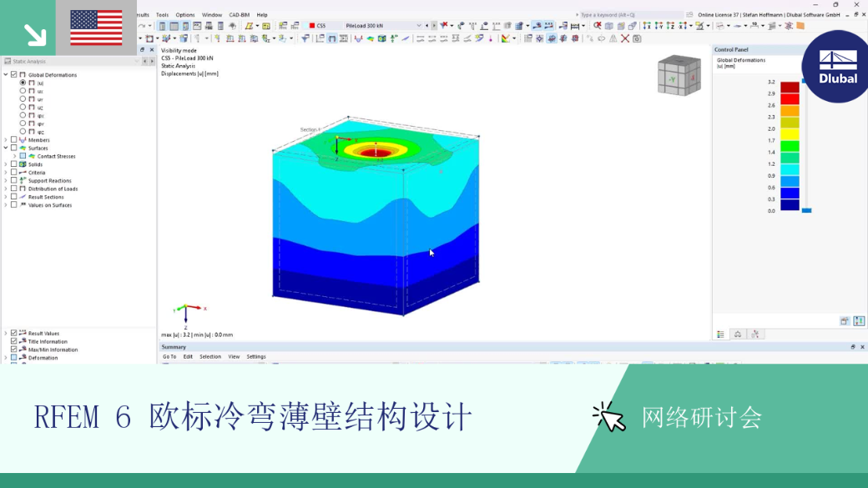The image size is (868, 488).
Task: Close the Summary panel
Action: 862,347
